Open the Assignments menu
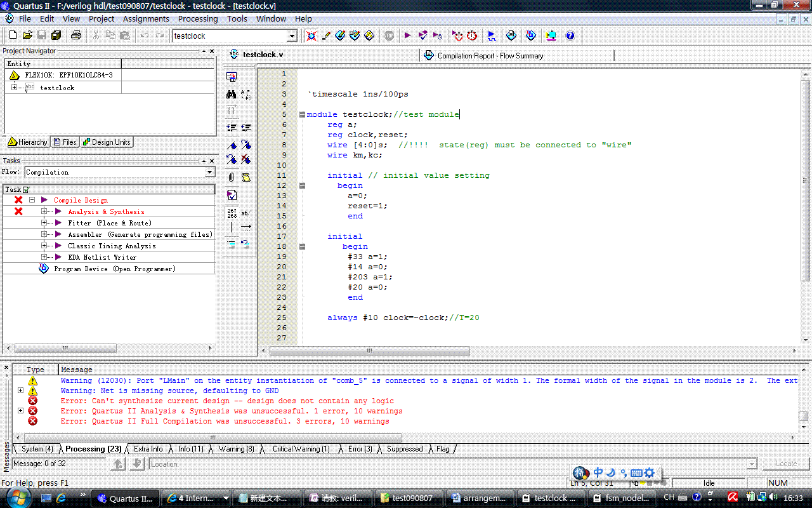Image resolution: width=812 pixels, height=508 pixels. tap(146, 18)
